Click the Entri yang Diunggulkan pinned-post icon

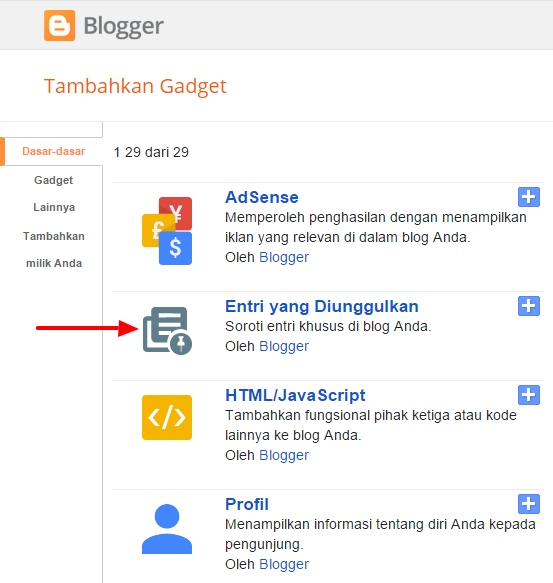click(x=167, y=331)
